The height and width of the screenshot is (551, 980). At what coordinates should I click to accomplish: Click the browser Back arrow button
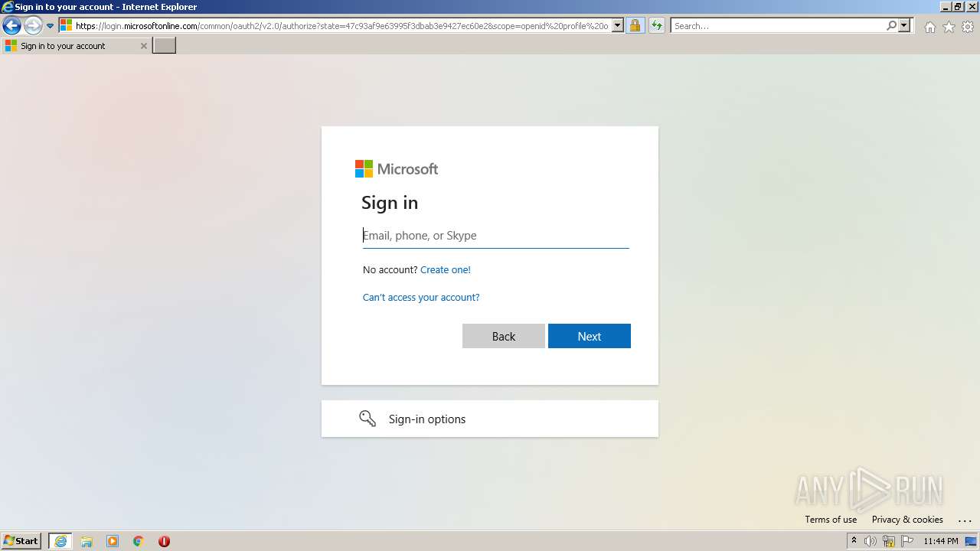11,26
